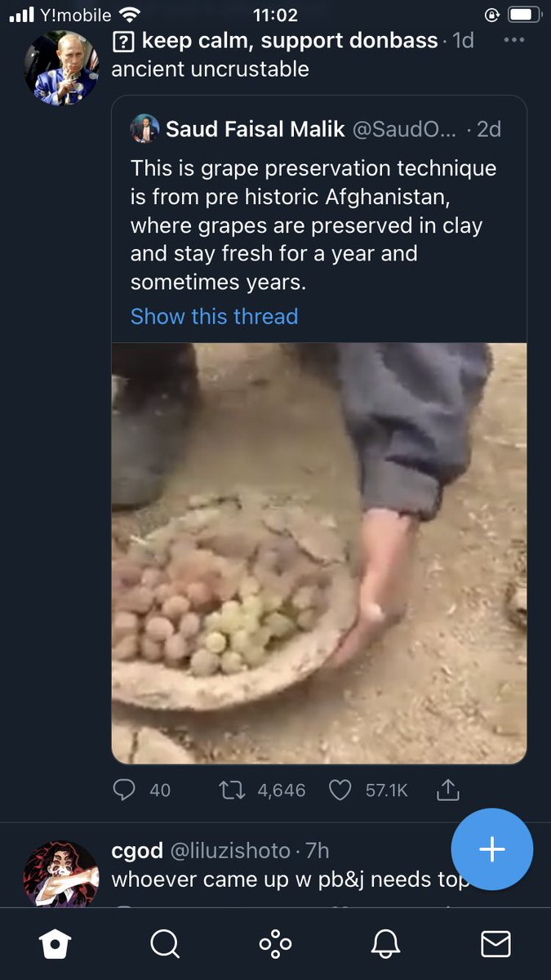
Task: Open the Home tab in bottom bar
Action: coord(56,944)
